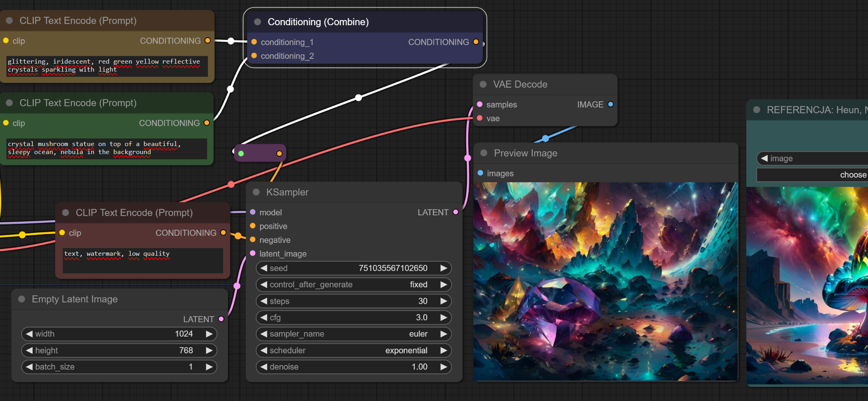This screenshot has width=868, height=401.
Task: Increase the width value with right arrow
Action: (x=209, y=334)
